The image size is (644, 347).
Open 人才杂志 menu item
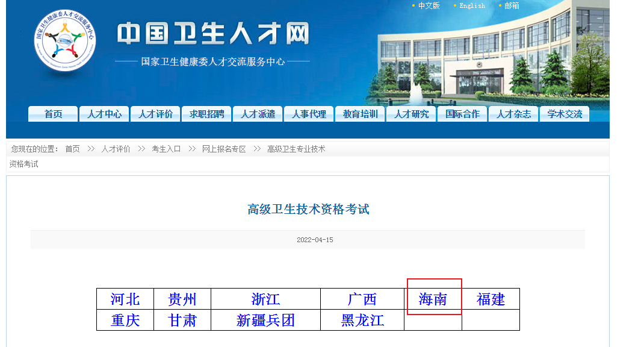(513, 114)
